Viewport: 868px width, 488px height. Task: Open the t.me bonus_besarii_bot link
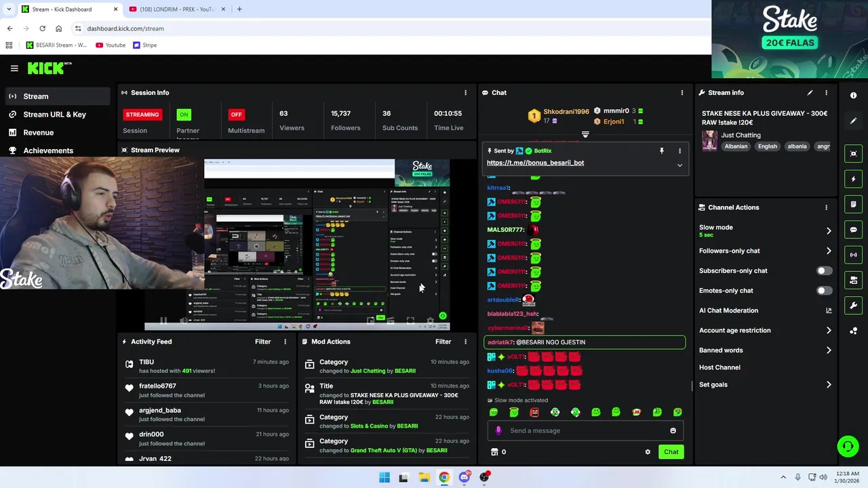click(535, 163)
